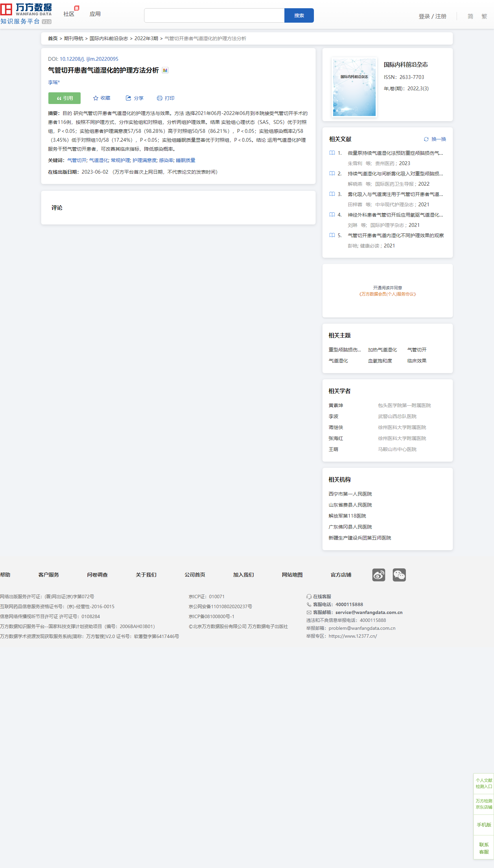This screenshot has width=494, height=868.
Task: Open related article 神经外科患者气管切开后
Action: [x=395, y=215]
